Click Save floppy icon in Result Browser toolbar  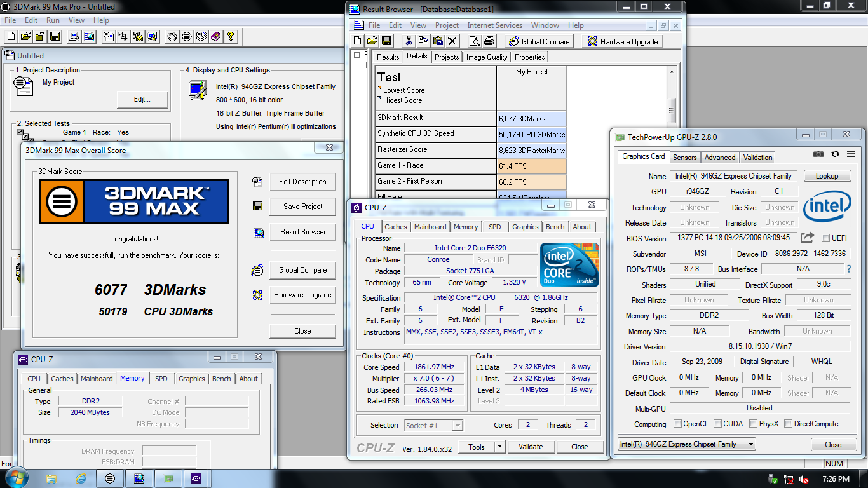tap(386, 41)
